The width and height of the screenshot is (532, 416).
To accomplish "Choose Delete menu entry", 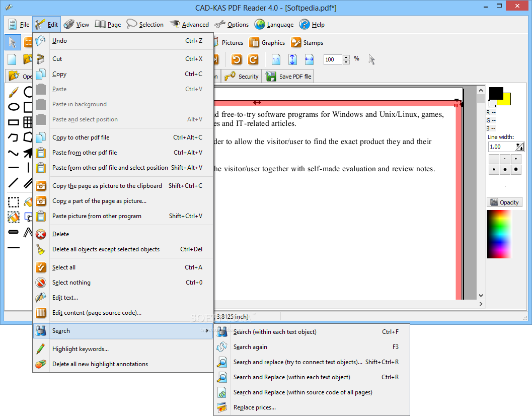I will (x=123, y=234).
